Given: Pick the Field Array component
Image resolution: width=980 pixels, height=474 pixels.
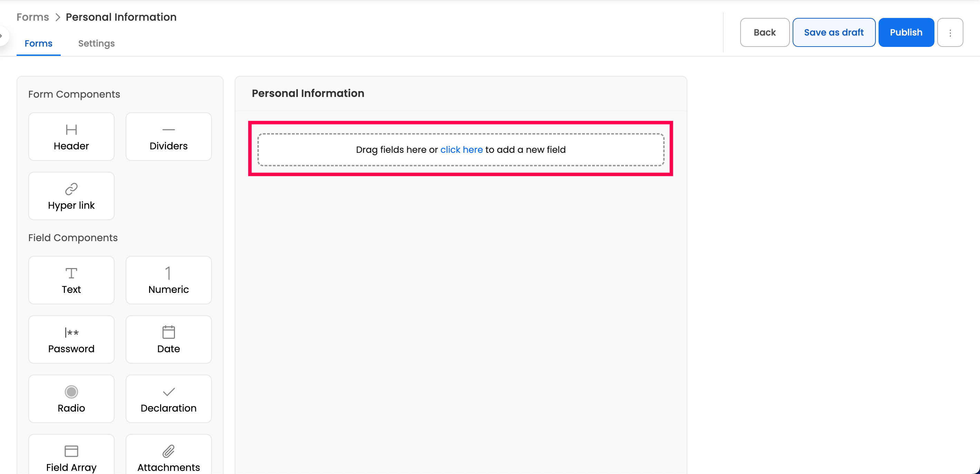Looking at the screenshot, I should click(x=71, y=456).
